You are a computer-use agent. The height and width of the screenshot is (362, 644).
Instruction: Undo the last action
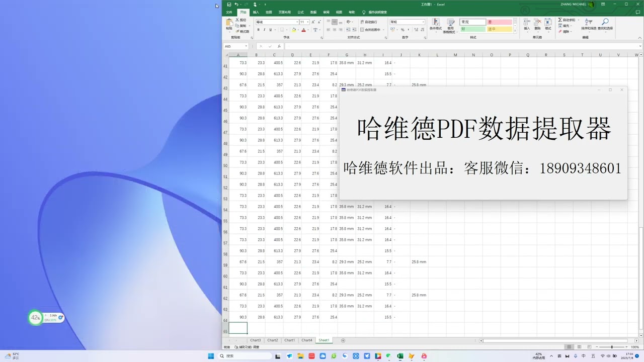236,4
